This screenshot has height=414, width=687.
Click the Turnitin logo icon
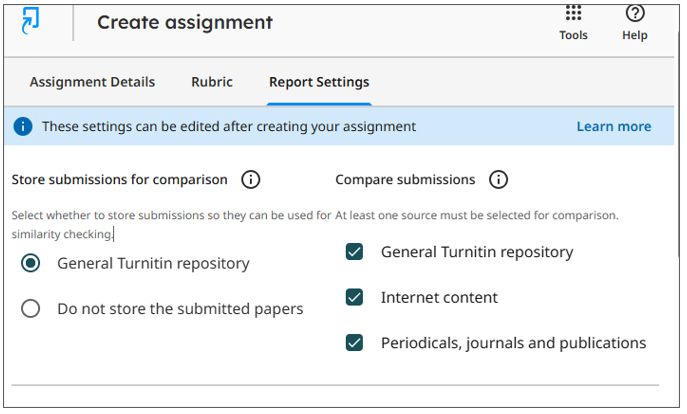coord(30,20)
